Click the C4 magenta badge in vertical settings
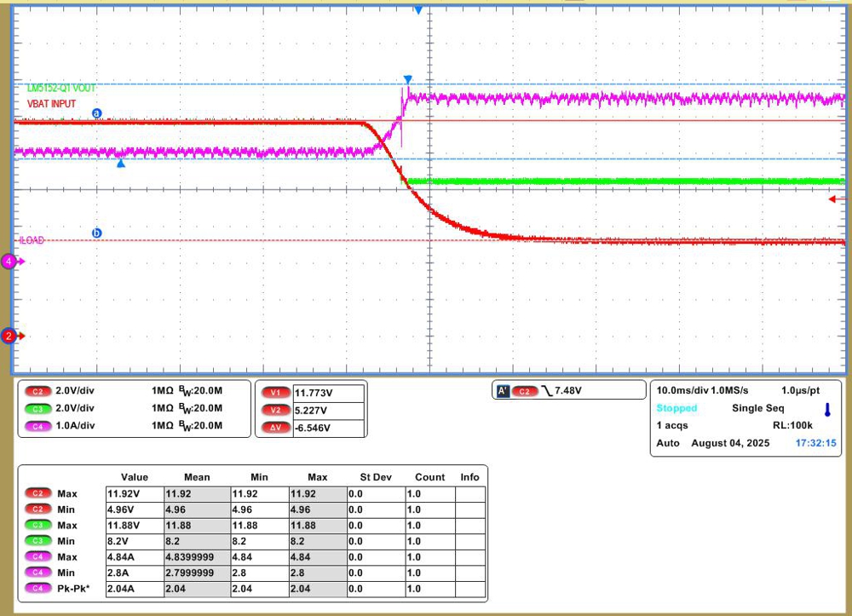Viewport: 852px width, 616px height. (37, 425)
